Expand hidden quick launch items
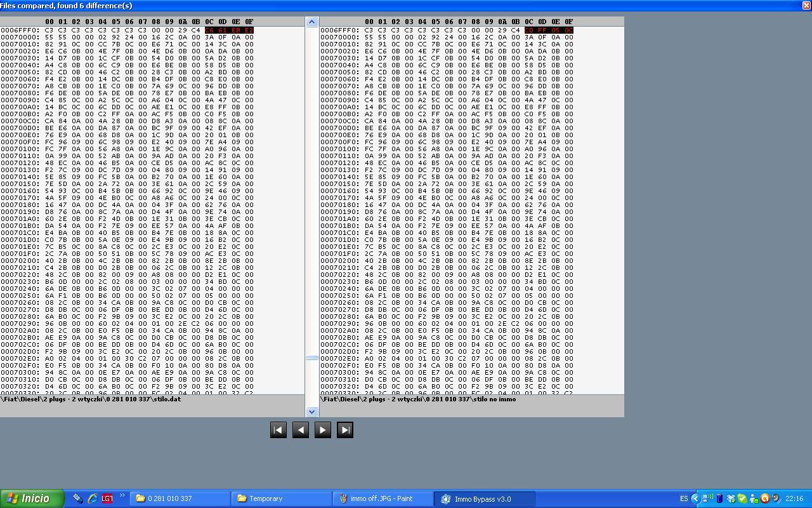 (122, 497)
